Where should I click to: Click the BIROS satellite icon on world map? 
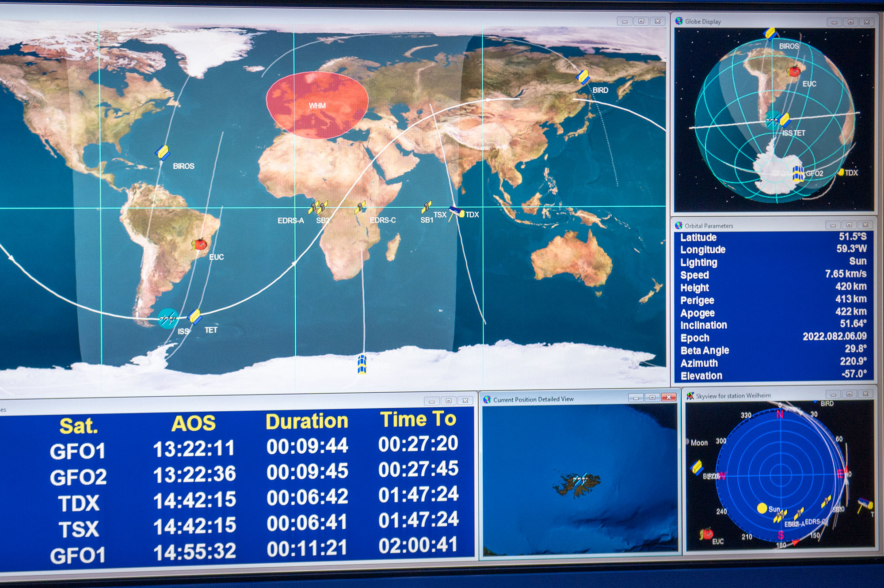click(x=163, y=153)
